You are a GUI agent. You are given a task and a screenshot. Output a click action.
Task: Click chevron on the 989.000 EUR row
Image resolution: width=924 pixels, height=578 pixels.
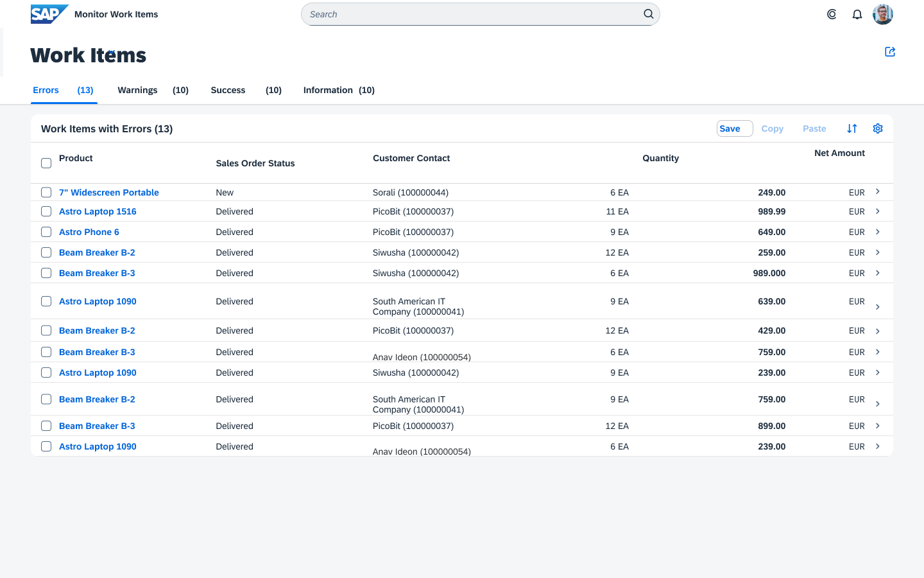[x=878, y=273]
